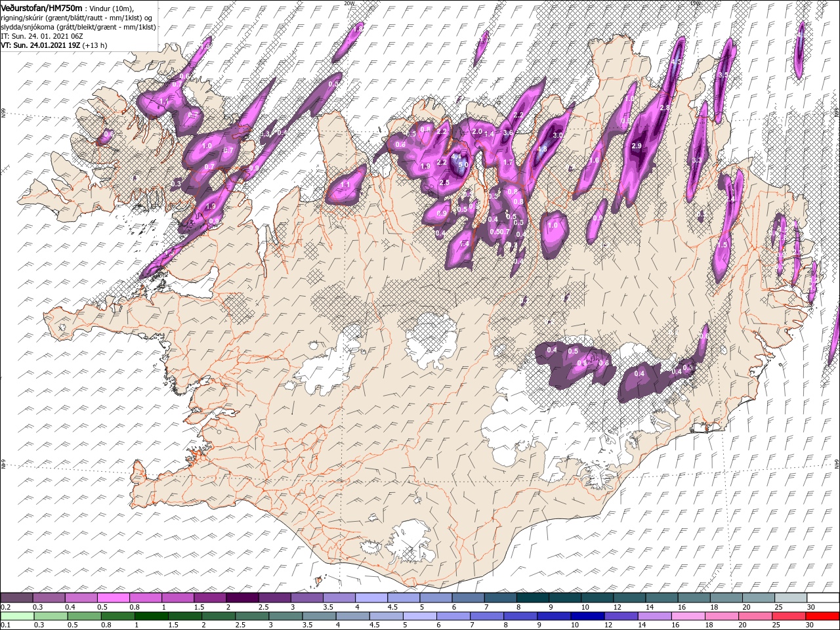
Task: Click the 3.6 snowfall value label
Action: point(507,133)
